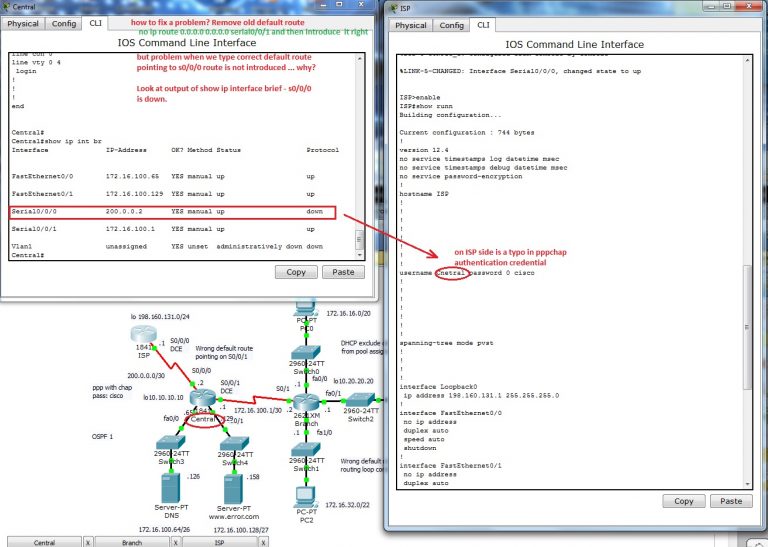Click Paste button in ISP window

731,501
